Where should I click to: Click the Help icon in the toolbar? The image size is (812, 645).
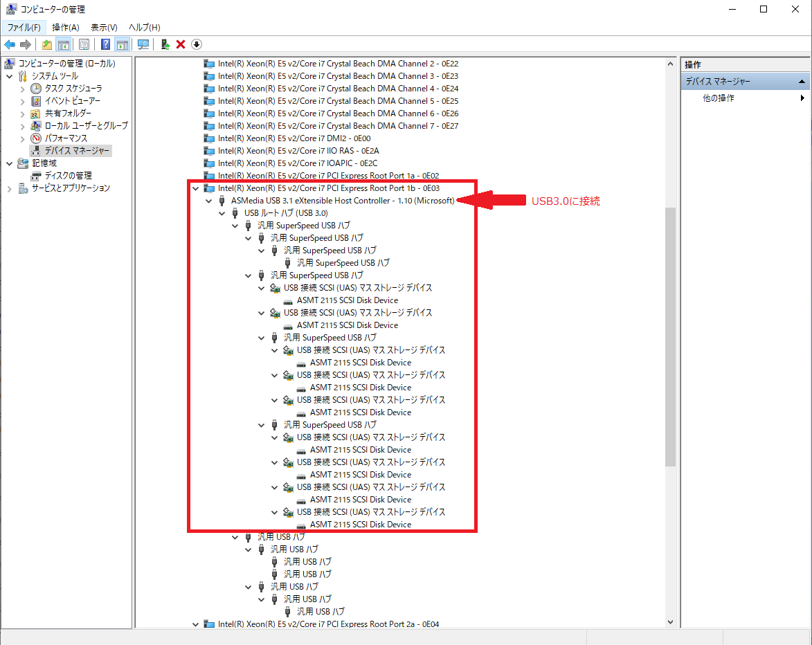(x=105, y=44)
